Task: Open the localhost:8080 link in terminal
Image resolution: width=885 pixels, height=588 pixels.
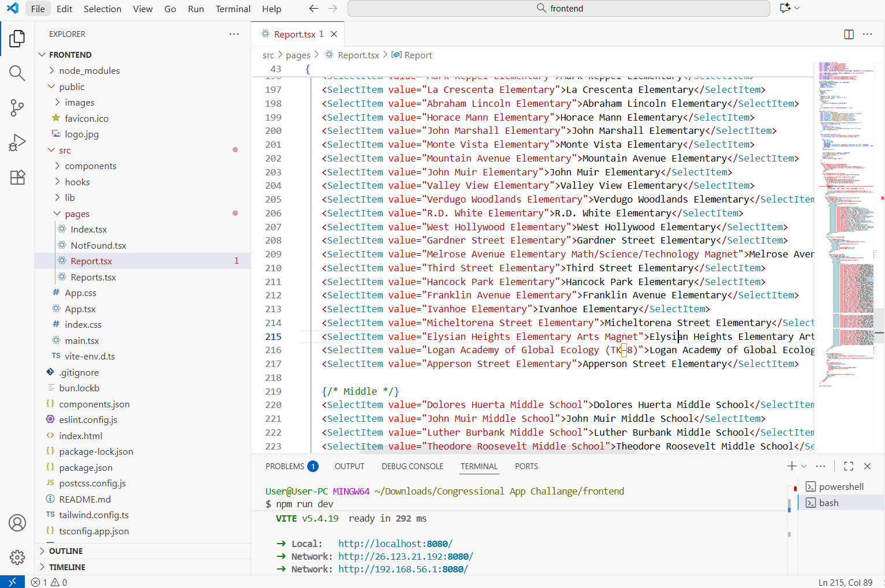Action: point(395,544)
